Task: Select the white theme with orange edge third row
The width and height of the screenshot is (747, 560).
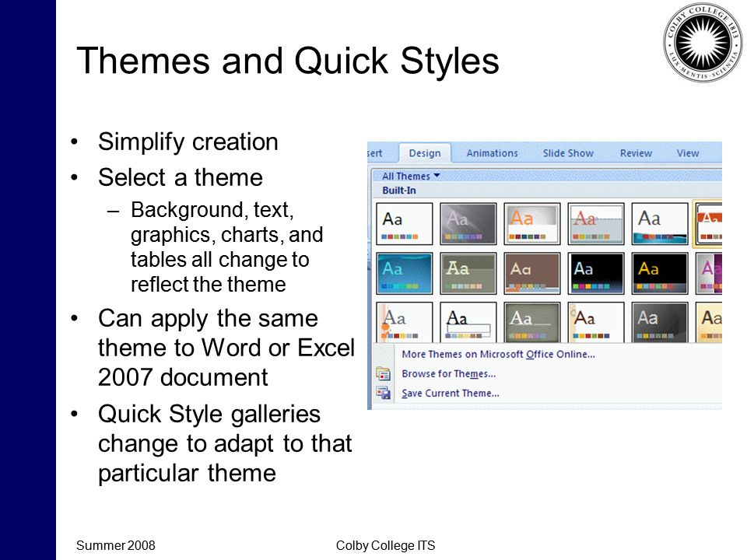Action: 596,322
